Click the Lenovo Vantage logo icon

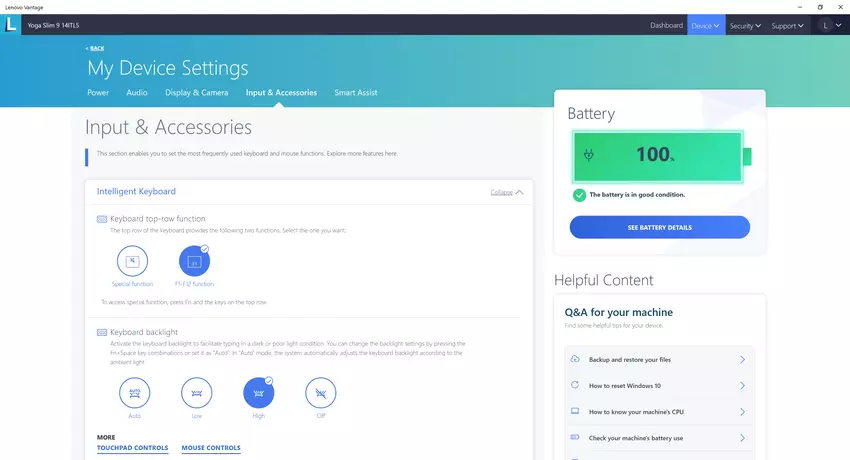[x=11, y=25]
